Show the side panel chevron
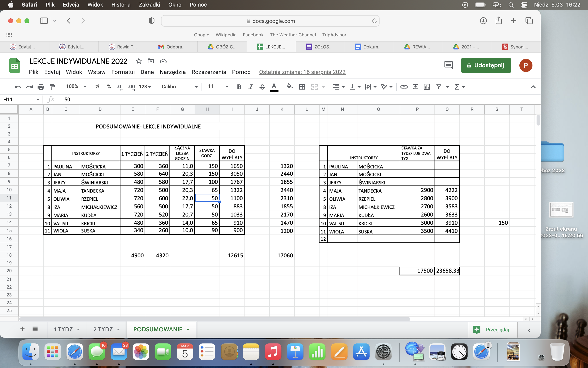Image resolution: width=588 pixels, height=368 pixels. (529, 330)
